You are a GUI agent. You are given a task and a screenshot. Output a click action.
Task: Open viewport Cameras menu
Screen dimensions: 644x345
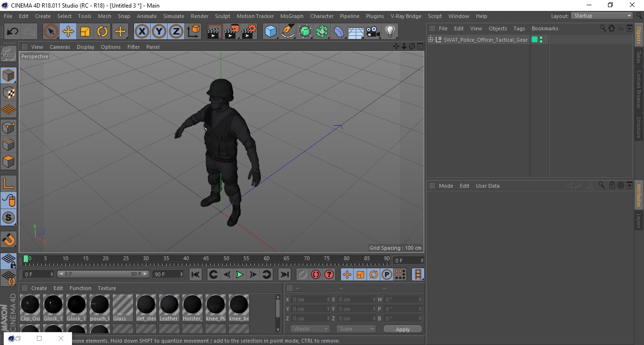coord(60,47)
